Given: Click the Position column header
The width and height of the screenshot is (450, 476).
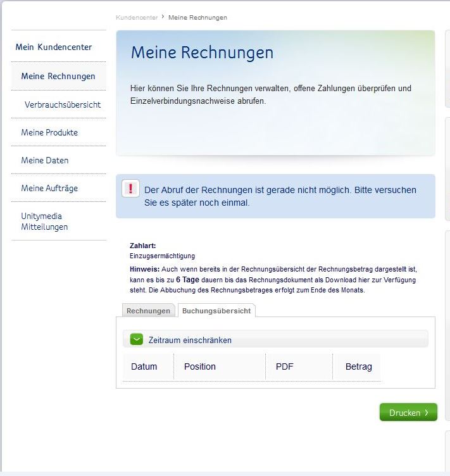Looking at the screenshot, I should [x=200, y=366].
